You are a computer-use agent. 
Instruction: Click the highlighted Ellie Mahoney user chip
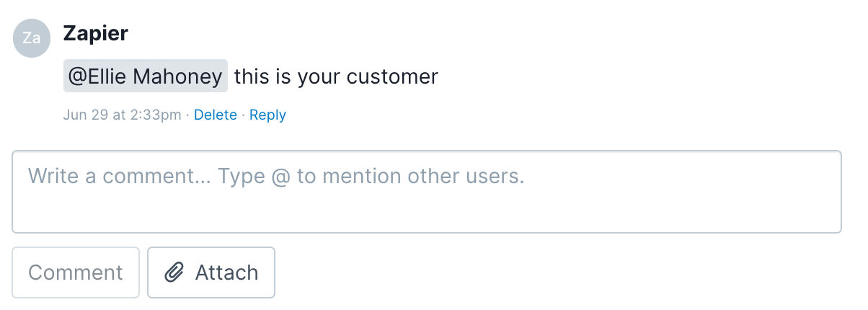coord(146,76)
